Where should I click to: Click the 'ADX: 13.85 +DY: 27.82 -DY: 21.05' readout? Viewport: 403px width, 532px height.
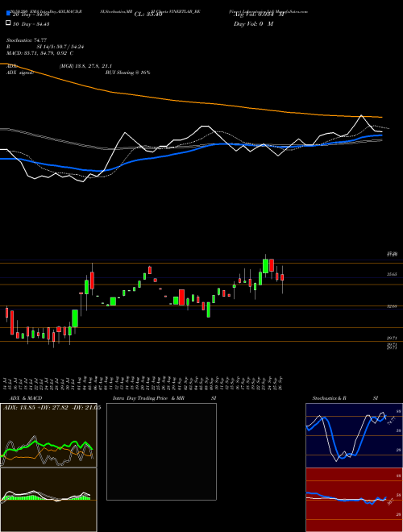tap(52, 408)
